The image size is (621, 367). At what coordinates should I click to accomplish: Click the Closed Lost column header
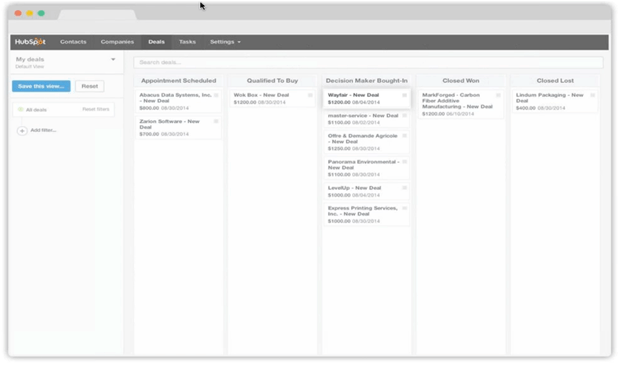coord(555,80)
